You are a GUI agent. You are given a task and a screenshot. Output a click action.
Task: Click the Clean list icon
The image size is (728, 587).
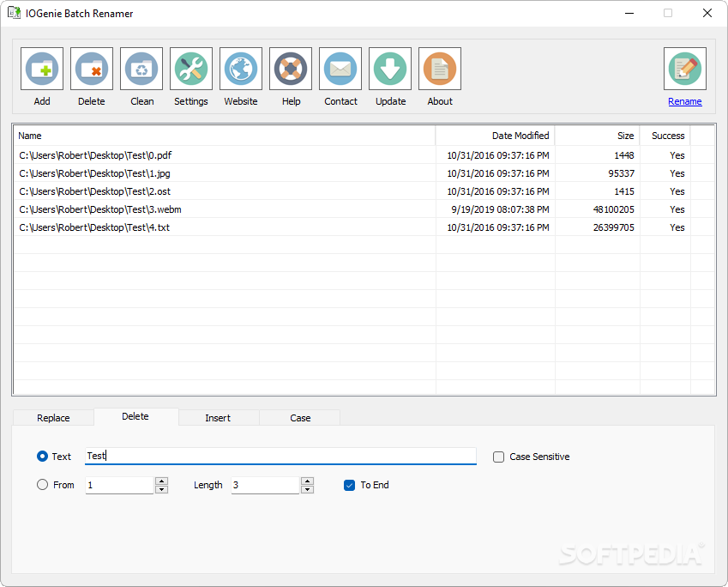point(141,69)
